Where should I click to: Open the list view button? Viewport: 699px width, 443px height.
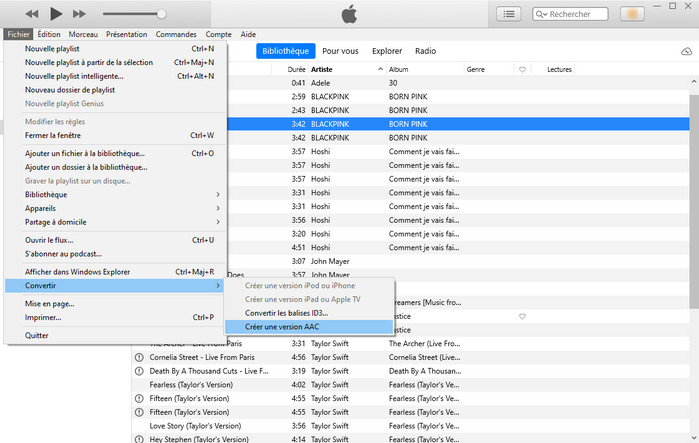click(510, 14)
